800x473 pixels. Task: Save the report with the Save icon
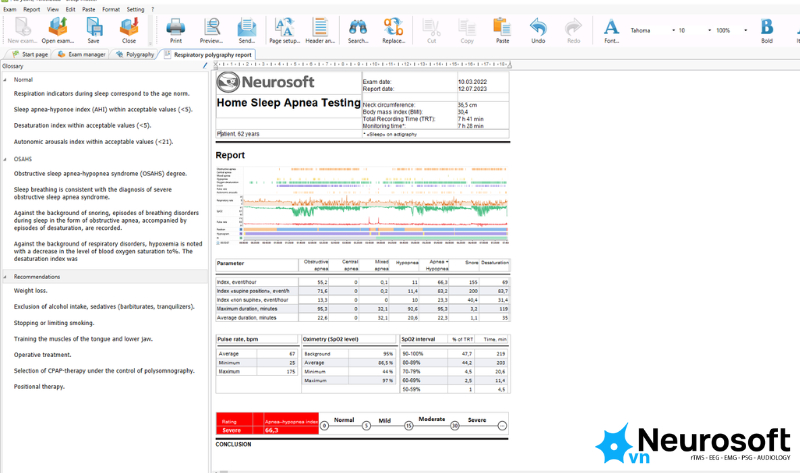pyautogui.click(x=93, y=30)
